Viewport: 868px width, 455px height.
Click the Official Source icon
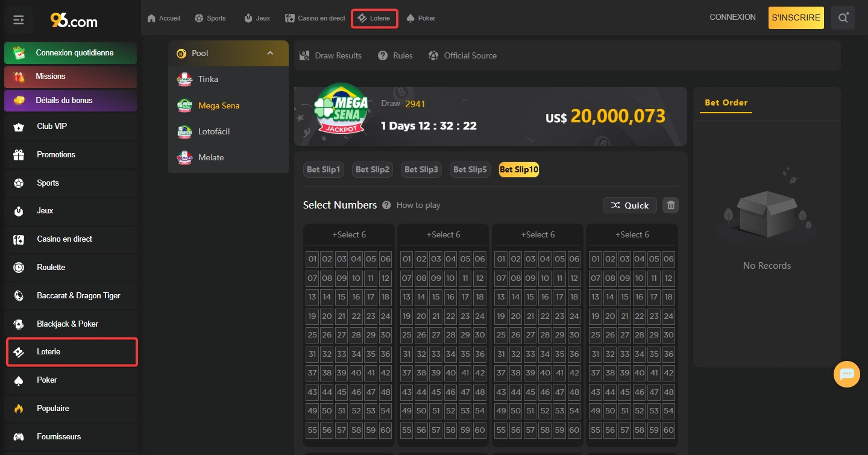point(433,55)
